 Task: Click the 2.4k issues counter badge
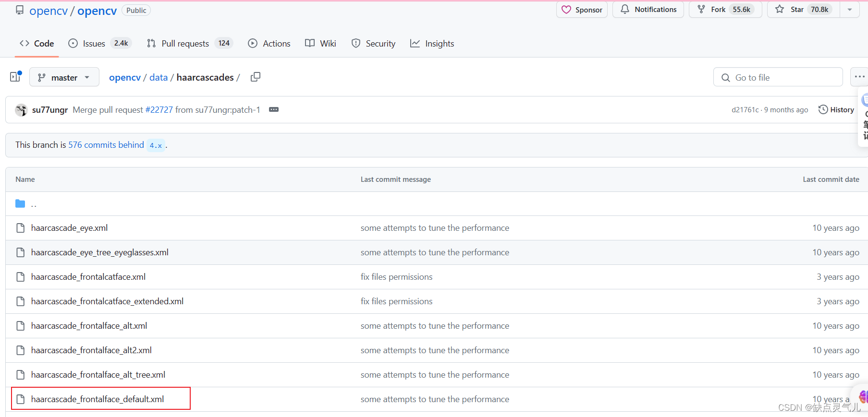(x=121, y=43)
